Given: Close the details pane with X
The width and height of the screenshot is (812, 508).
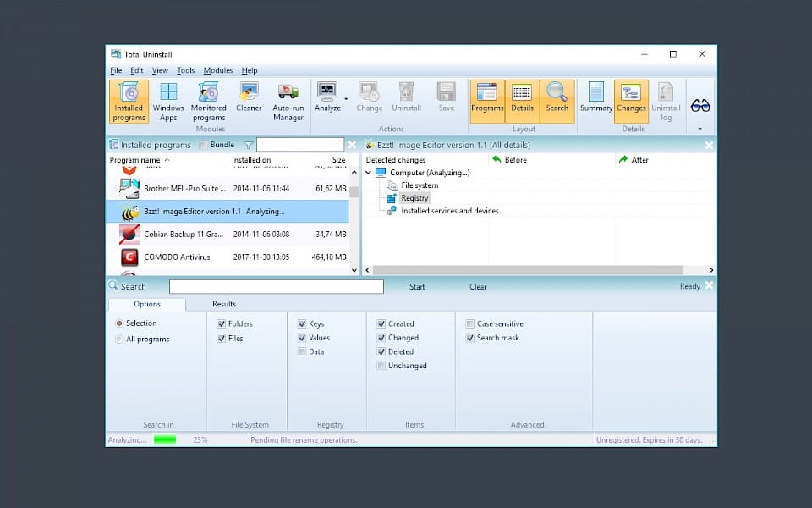Looking at the screenshot, I should pyautogui.click(x=709, y=145).
